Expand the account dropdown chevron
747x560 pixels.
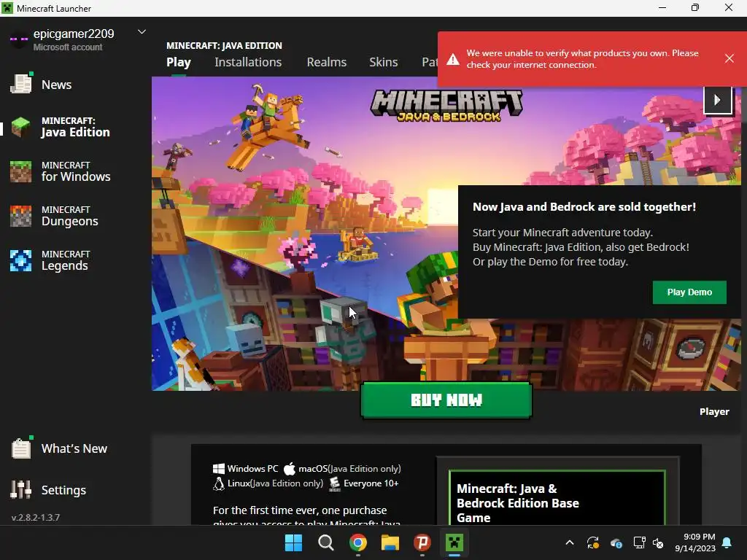(142, 32)
